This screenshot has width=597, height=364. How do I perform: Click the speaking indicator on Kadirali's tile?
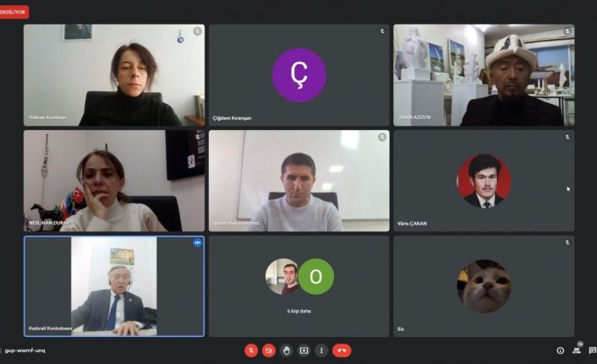[x=197, y=242]
